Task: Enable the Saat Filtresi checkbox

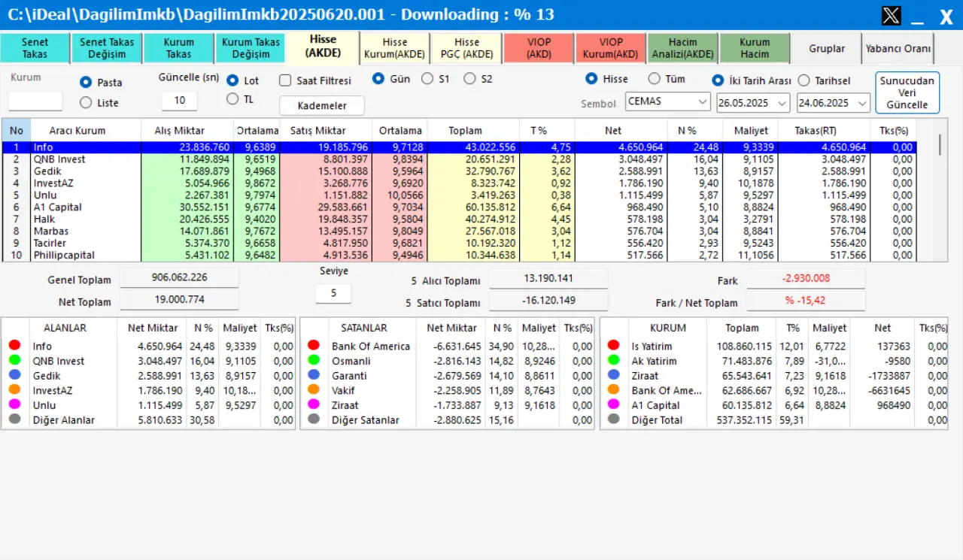Action: pos(285,80)
